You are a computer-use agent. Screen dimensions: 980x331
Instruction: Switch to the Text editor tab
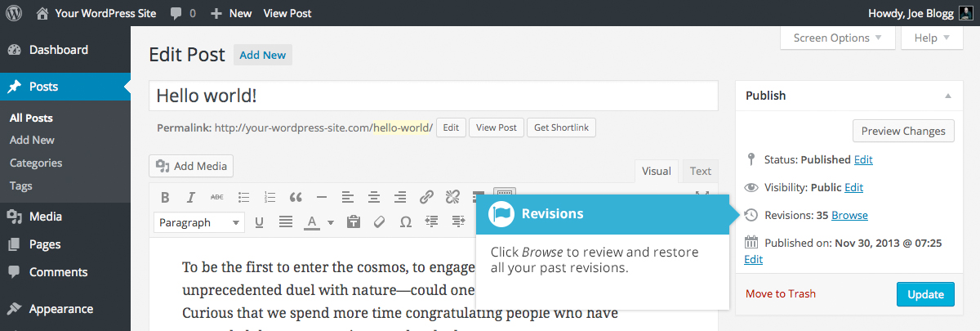(x=701, y=171)
